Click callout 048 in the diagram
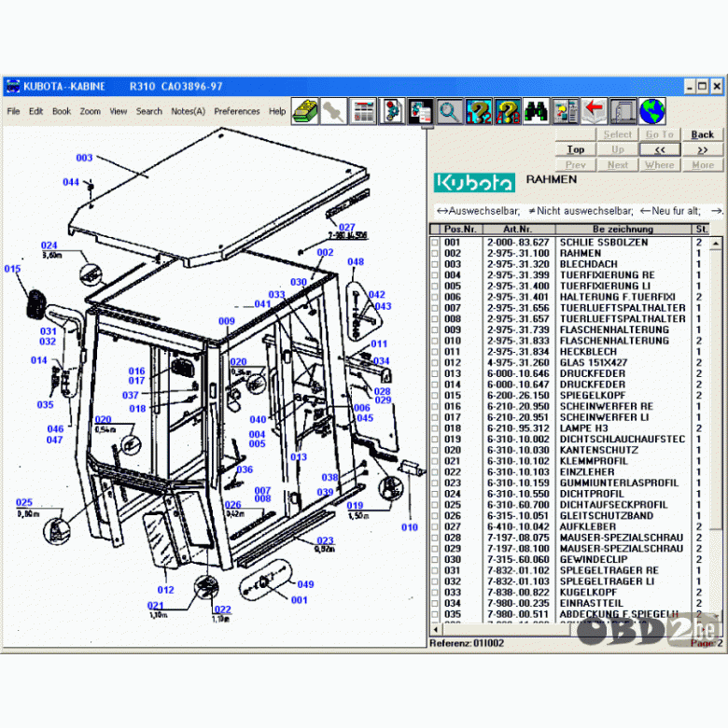The width and height of the screenshot is (728, 728). (x=356, y=262)
